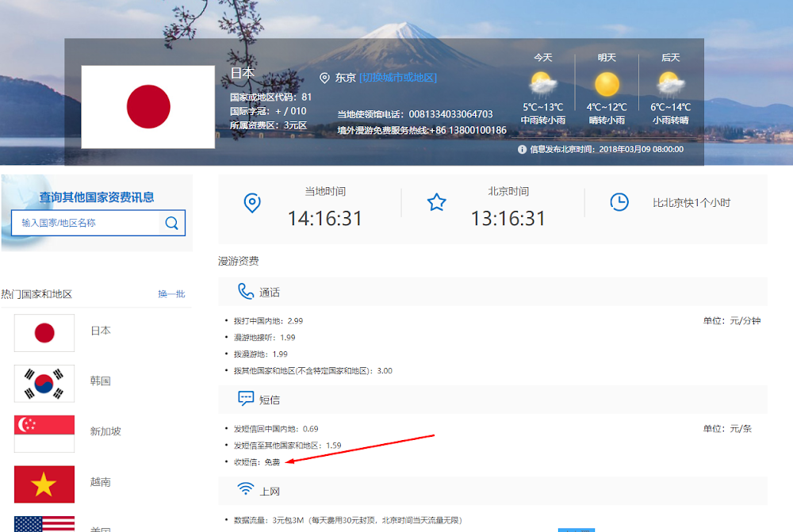The width and height of the screenshot is (793, 532).
Task: Click the 上网 section header
Action: [492, 491]
